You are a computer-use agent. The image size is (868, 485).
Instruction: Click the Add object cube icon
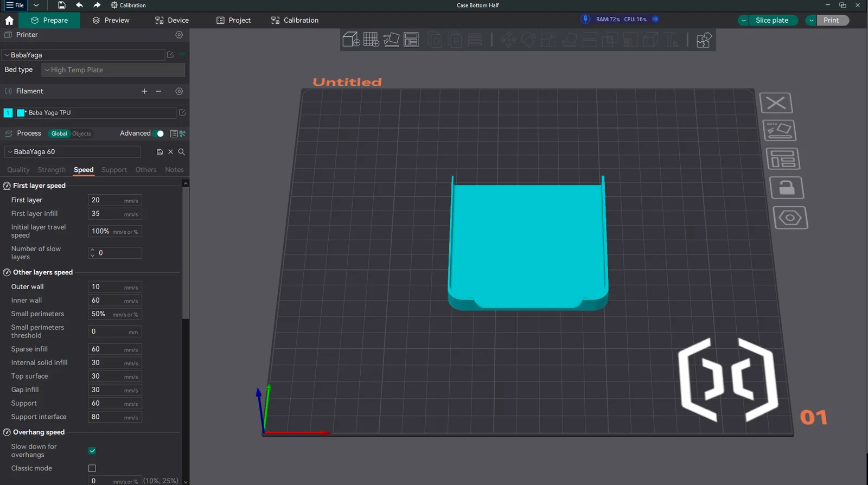tap(351, 40)
